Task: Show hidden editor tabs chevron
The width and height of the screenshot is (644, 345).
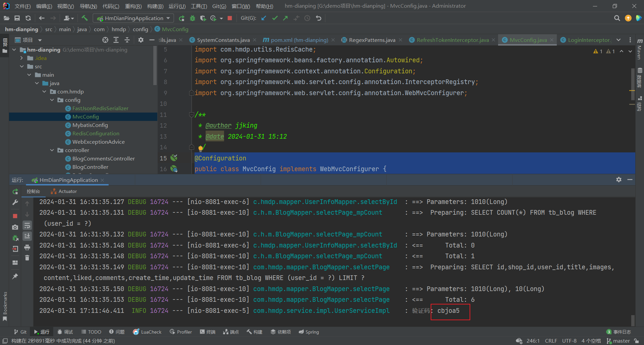Action: click(619, 40)
